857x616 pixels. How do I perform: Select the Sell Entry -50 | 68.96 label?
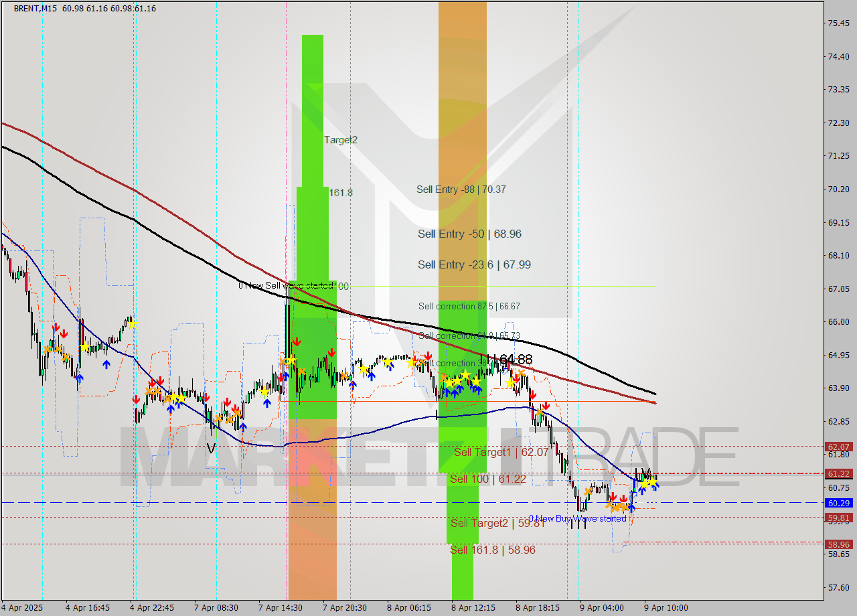(x=469, y=234)
